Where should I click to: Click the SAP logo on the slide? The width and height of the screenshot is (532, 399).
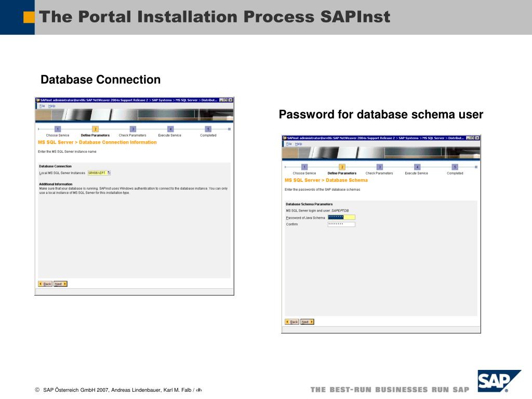click(x=499, y=381)
